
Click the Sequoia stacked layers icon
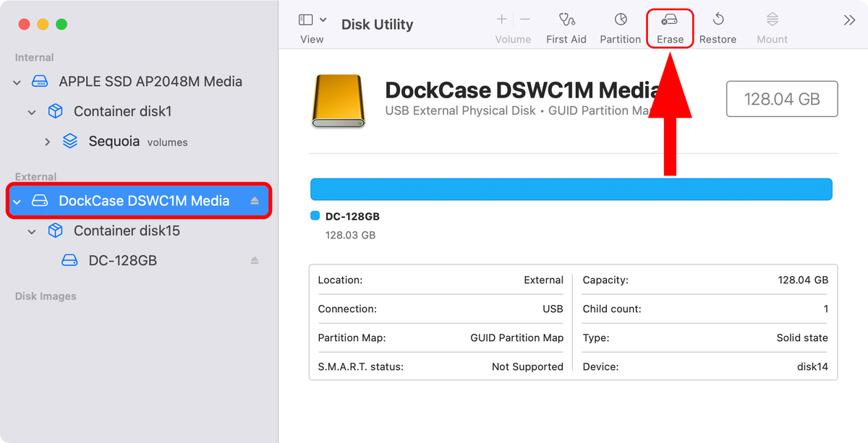69,141
